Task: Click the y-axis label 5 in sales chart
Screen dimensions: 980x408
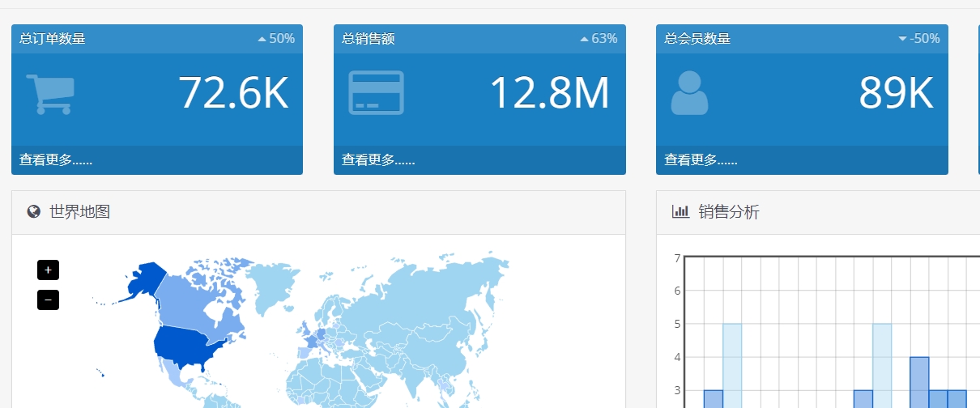Action: pyautogui.click(x=676, y=325)
